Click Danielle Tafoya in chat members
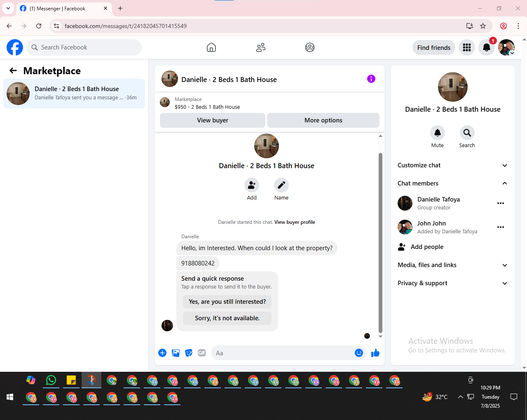Screen dimensions: 527x420 (438, 199)
